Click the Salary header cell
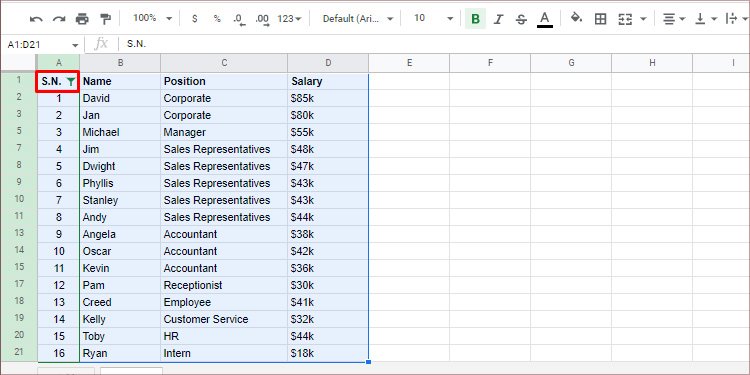Viewport: 750px width, 375px height. (x=328, y=81)
